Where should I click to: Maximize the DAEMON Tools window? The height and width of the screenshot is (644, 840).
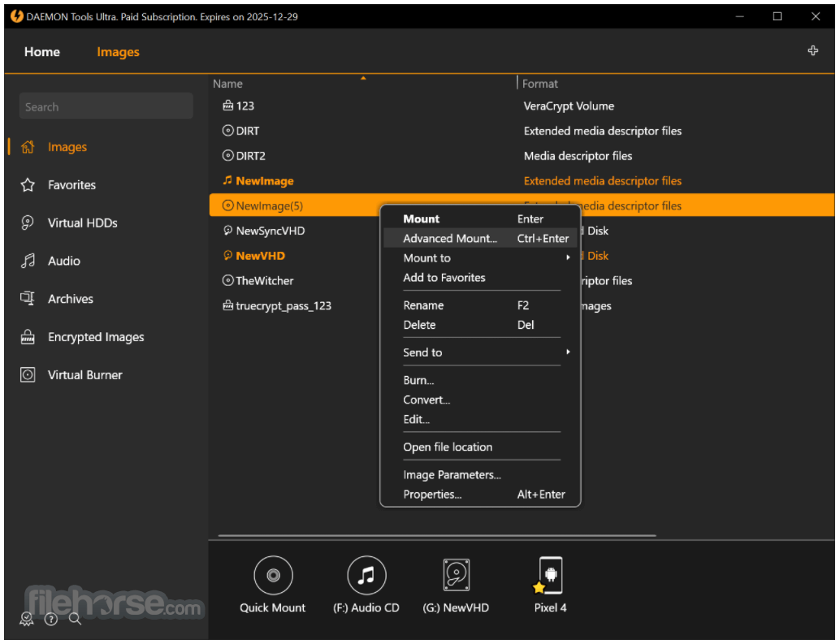777,16
